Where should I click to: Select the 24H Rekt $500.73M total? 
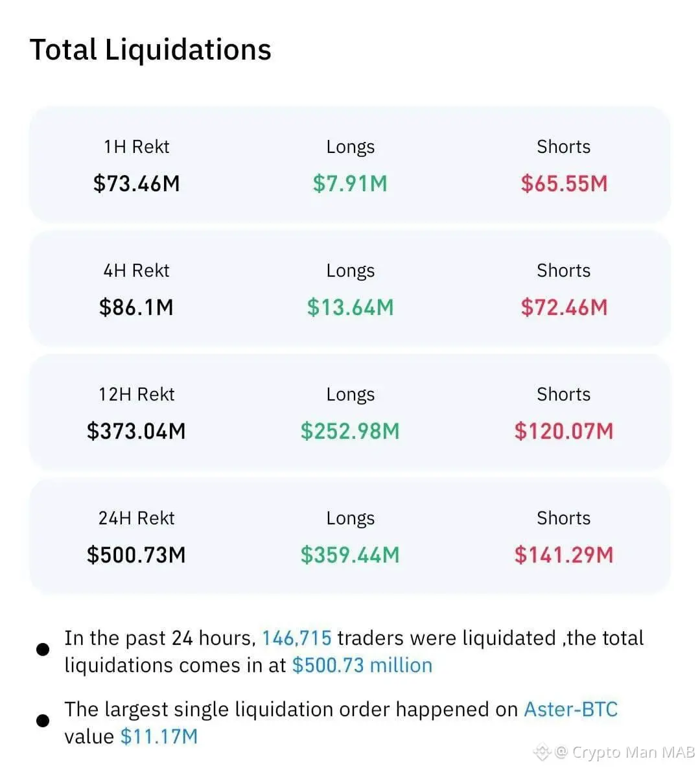click(136, 555)
